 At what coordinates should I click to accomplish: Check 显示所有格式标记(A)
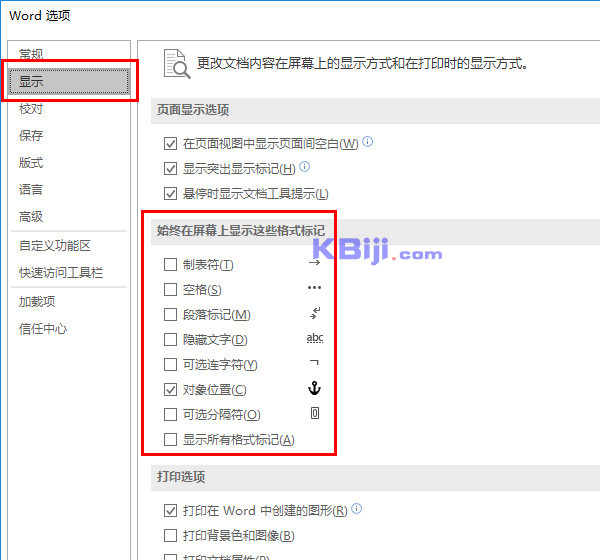point(170,440)
